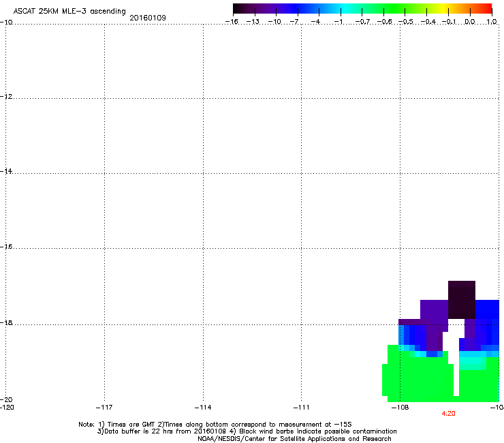
Task: Click the colorbar label 0.0
Action: [x=470, y=22]
